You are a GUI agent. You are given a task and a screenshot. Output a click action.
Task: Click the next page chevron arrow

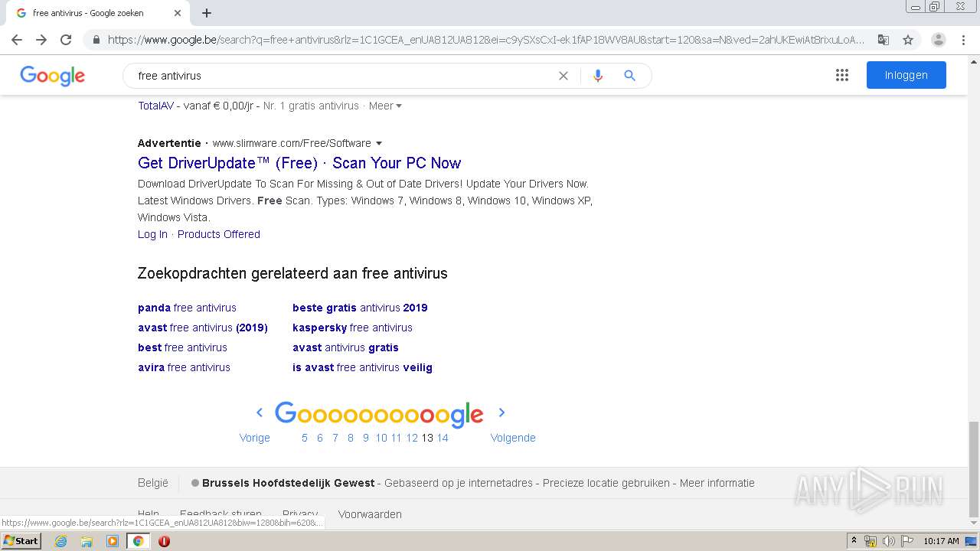pyautogui.click(x=501, y=412)
